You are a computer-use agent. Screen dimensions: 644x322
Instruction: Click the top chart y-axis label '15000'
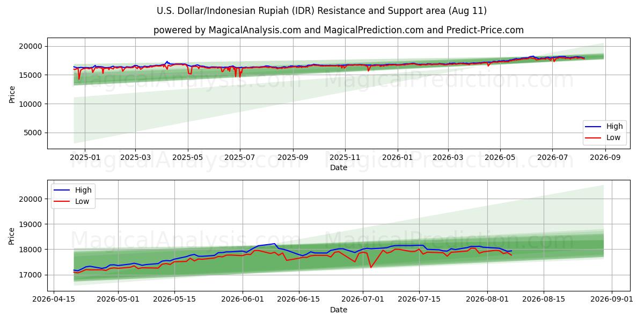31,75
